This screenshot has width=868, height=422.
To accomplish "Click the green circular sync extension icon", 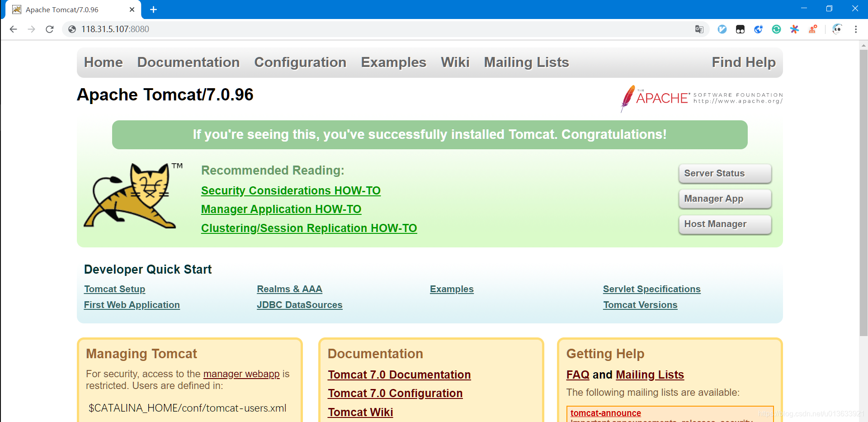I will (x=776, y=29).
